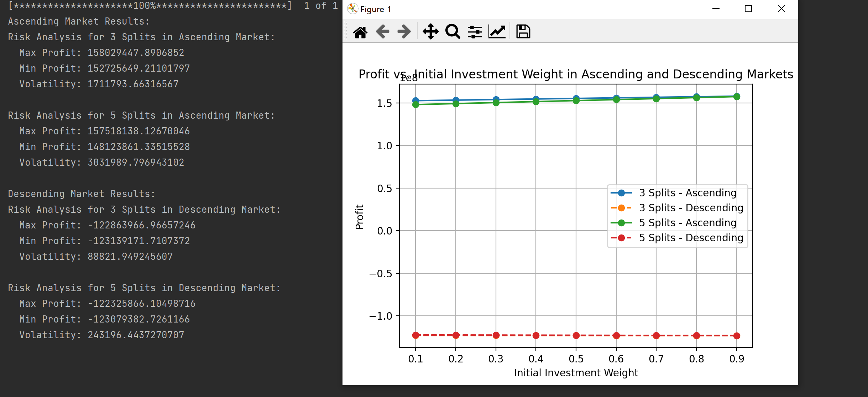The image size is (868, 397).
Task: Click the Home reset view icon
Action: coord(360,32)
